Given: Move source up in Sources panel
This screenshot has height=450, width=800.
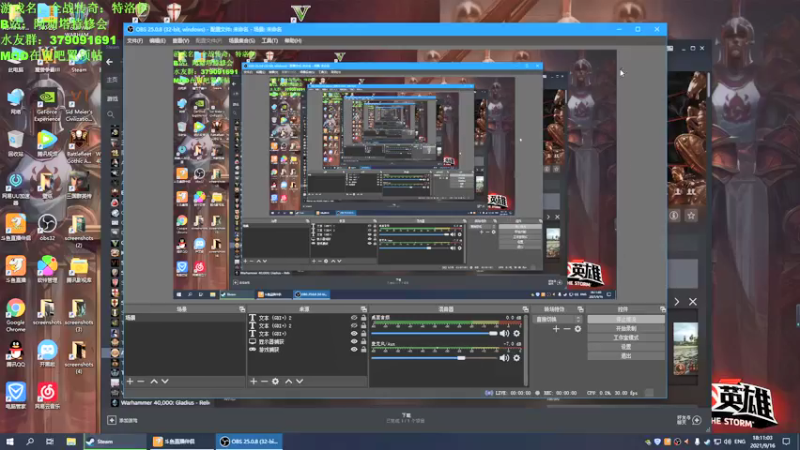Looking at the screenshot, I should (289, 381).
